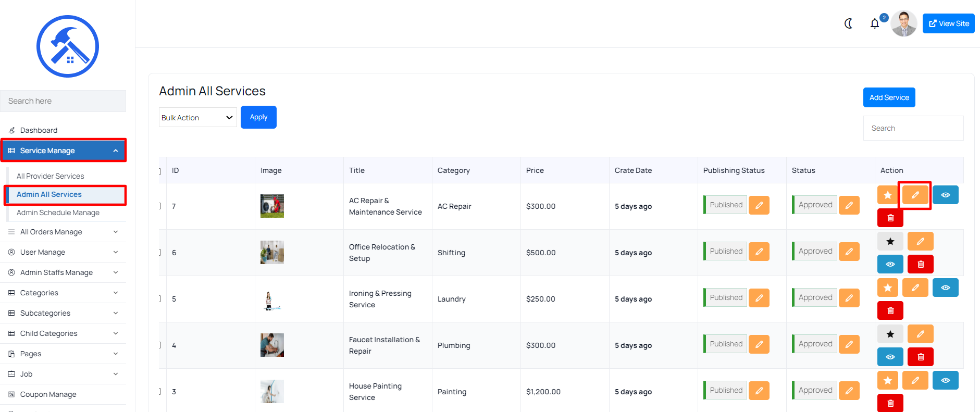This screenshot has height=412, width=980.
Task: Expand the Categories sidebar section
Action: point(63,293)
